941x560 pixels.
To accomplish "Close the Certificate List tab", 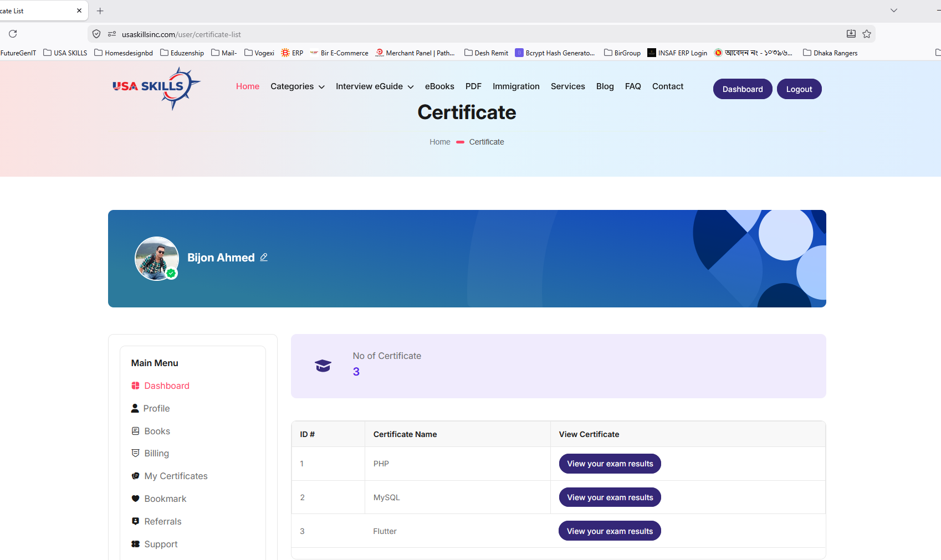I will tap(79, 11).
